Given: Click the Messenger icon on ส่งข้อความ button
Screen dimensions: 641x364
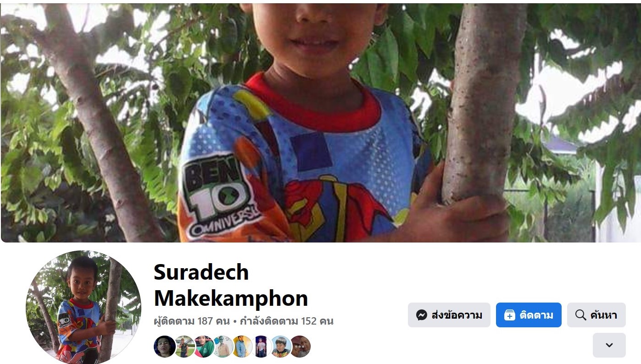Looking at the screenshot, I should click(x=422, y=315).
